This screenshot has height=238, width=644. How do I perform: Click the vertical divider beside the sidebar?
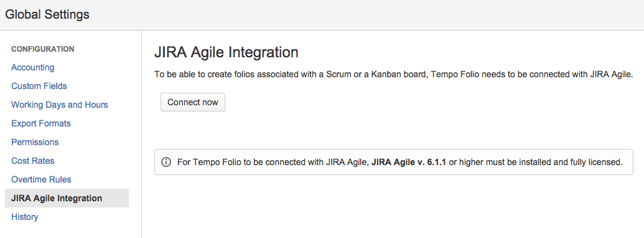pos(142,134)
